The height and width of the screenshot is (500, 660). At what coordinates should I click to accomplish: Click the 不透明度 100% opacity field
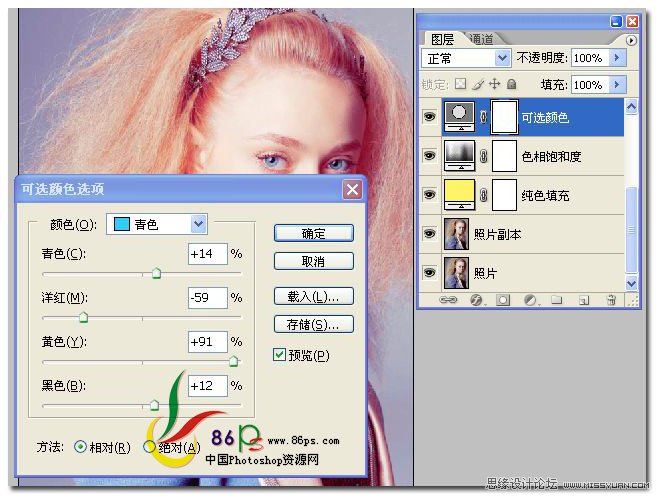tap(590, 58)
